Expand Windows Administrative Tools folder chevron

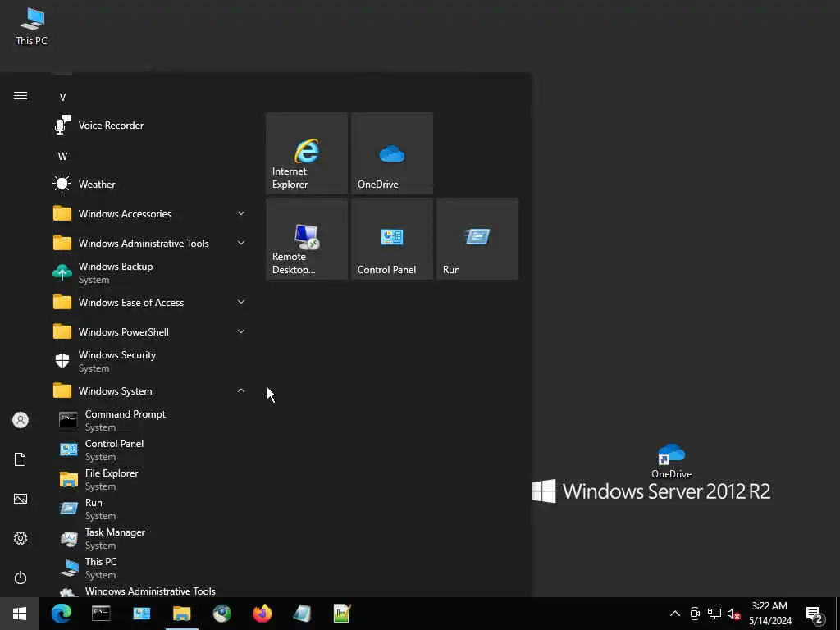pyautogui.click(x=241, y=243)
